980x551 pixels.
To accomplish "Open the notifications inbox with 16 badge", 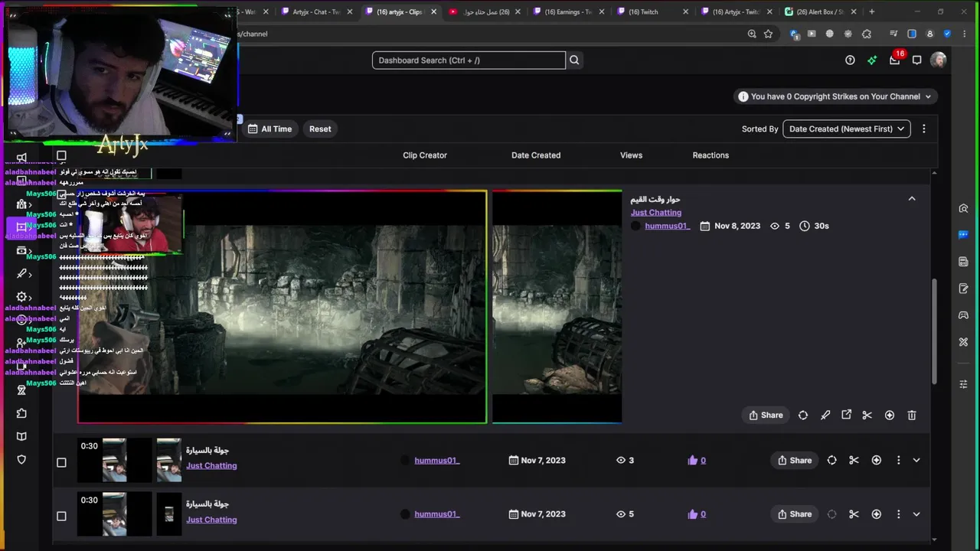I will [x=895, y=59].
